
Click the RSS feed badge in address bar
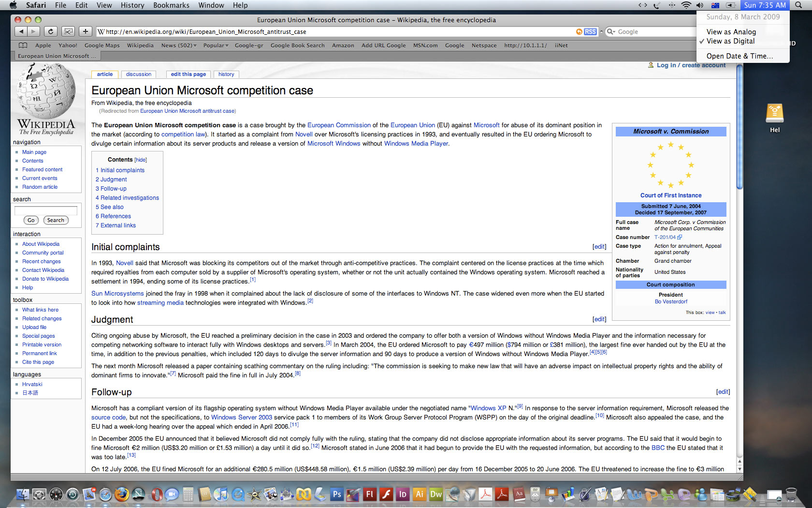[x=590, y=31]
